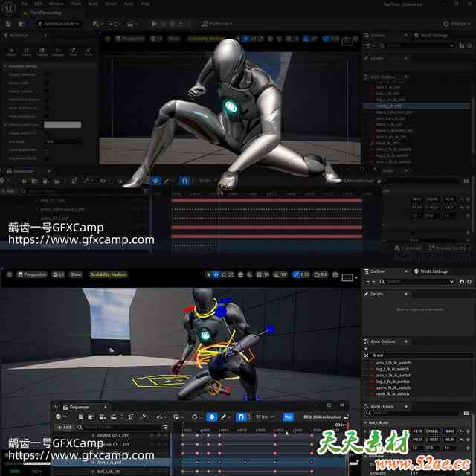Click SEQ_SlideAnimation breadcrumb in floating Sequencer
This screenshot has height=476, width=476.
(322, 416)
